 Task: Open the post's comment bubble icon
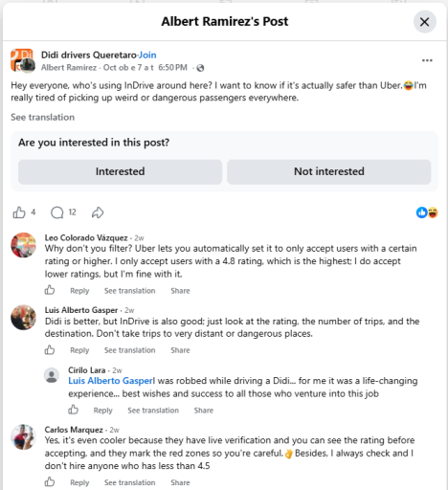57,212
